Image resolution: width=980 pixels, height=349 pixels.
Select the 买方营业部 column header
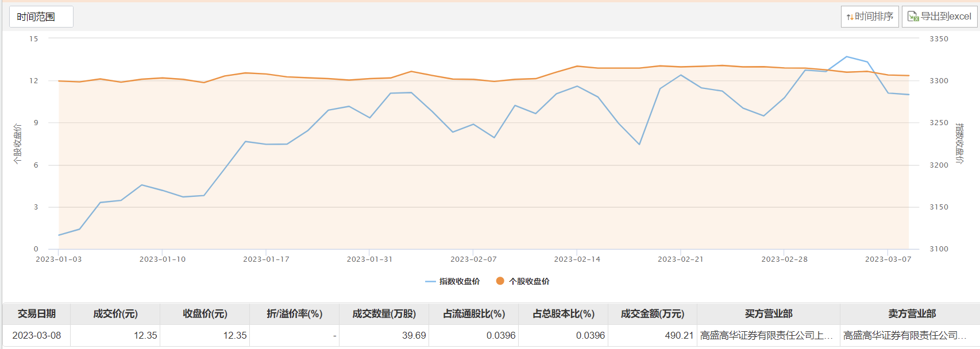[769, 314]
